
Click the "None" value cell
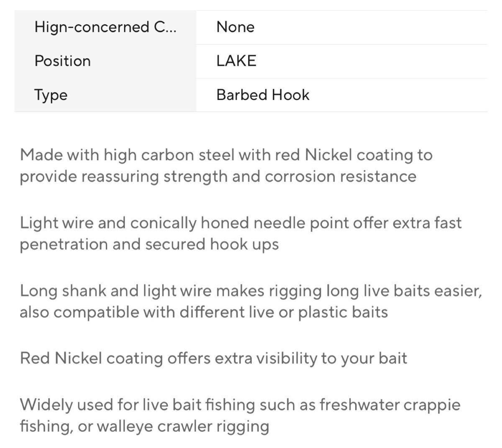click(236, 27)
